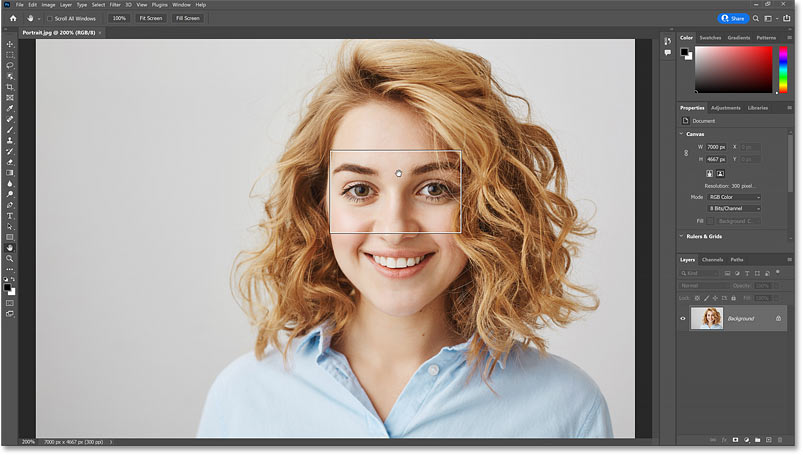Select the Blur tool
The height and width of the screenshot is (455, 803).
point(10,184)
